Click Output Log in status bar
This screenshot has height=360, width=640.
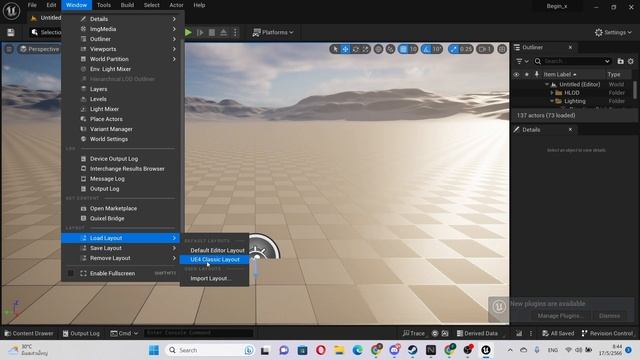pos(81,333)
